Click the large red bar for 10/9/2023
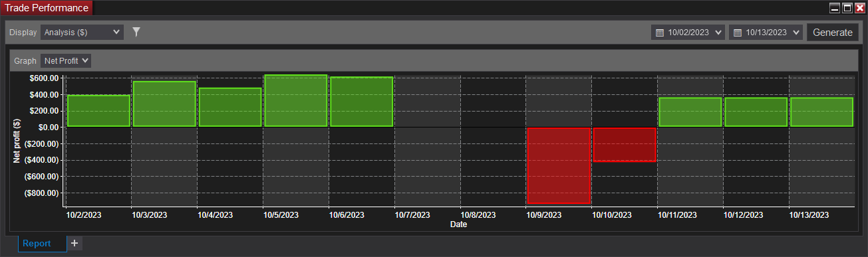The height and width of the screenshot is (257, 868). tap(559, 165)
